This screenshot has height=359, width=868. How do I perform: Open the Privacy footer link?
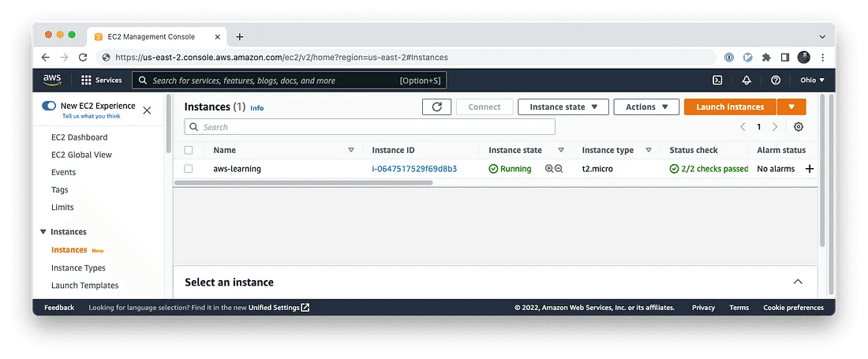click(x=703, y=308)
